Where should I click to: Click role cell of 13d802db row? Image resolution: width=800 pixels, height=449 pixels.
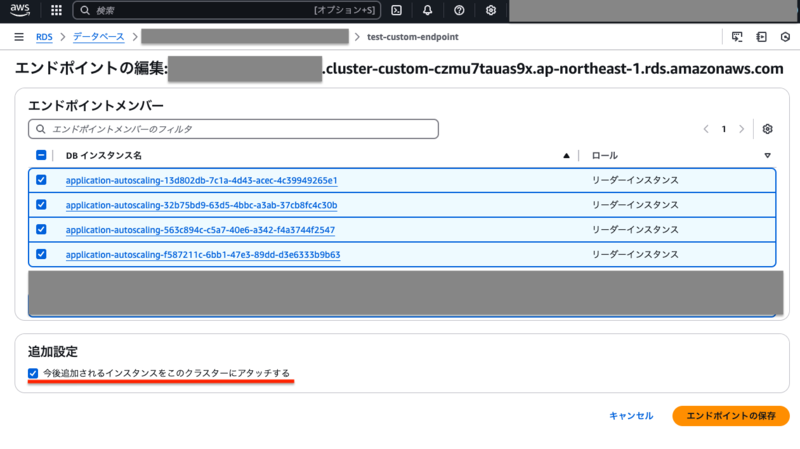[x=635, y=180]
